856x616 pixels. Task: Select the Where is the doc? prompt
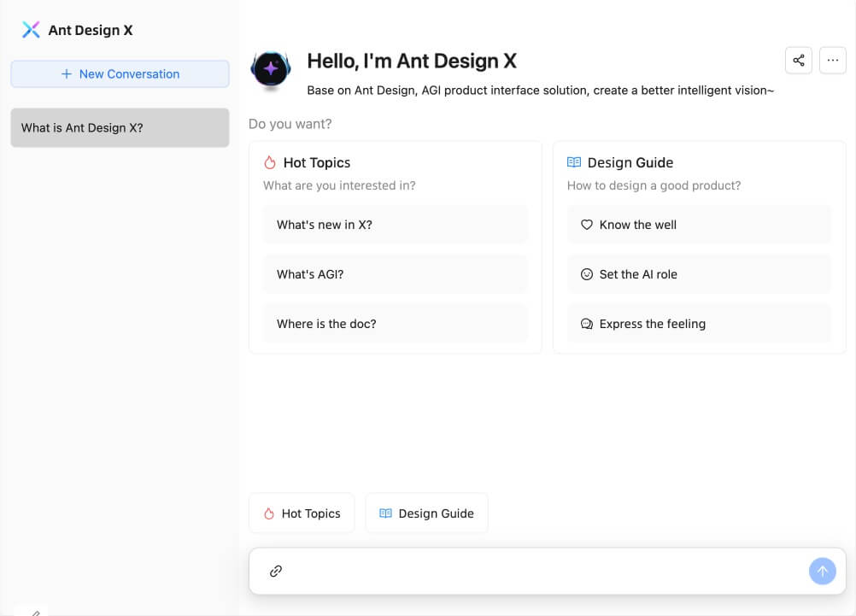click(x=395, y=324)
